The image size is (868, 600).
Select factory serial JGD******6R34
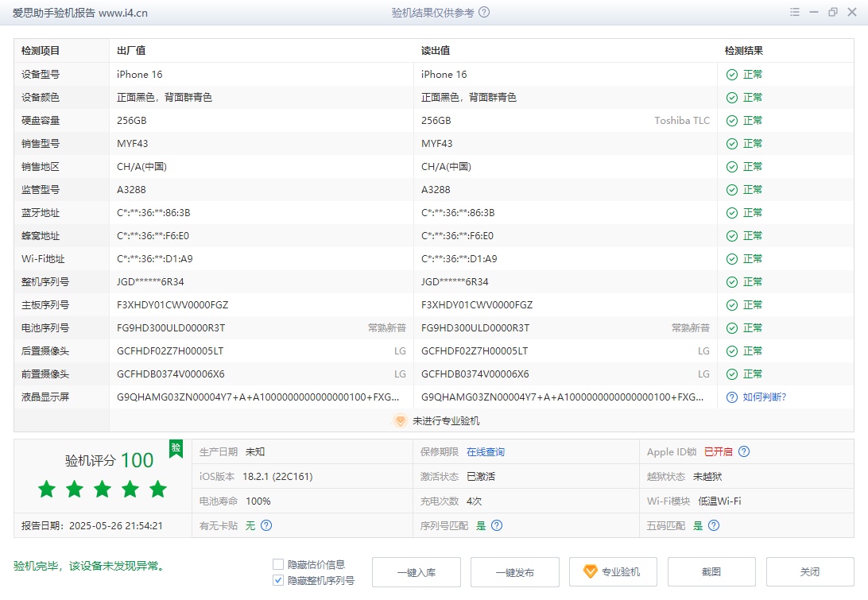(150, 282)
